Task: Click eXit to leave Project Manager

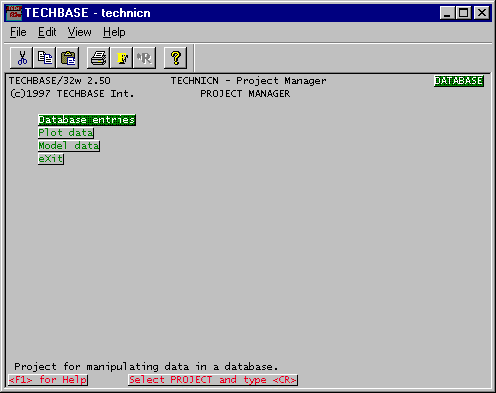Action: coord(51,159)
